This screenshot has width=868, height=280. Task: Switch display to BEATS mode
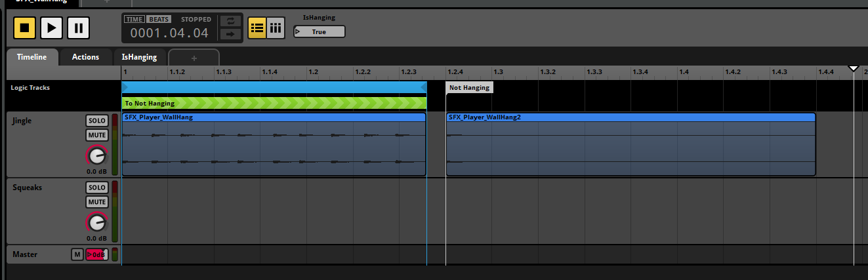point(159,20)
